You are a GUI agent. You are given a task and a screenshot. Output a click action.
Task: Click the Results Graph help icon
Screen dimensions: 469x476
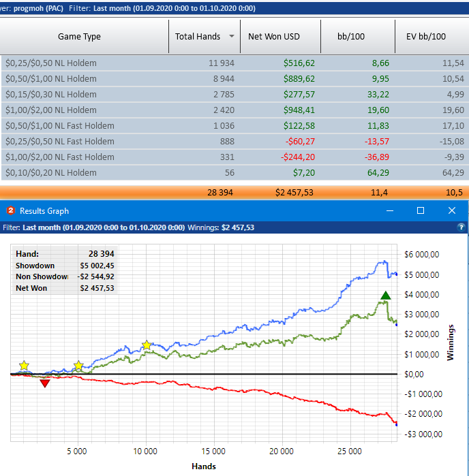pyautogui.click(x=461, y=227)
